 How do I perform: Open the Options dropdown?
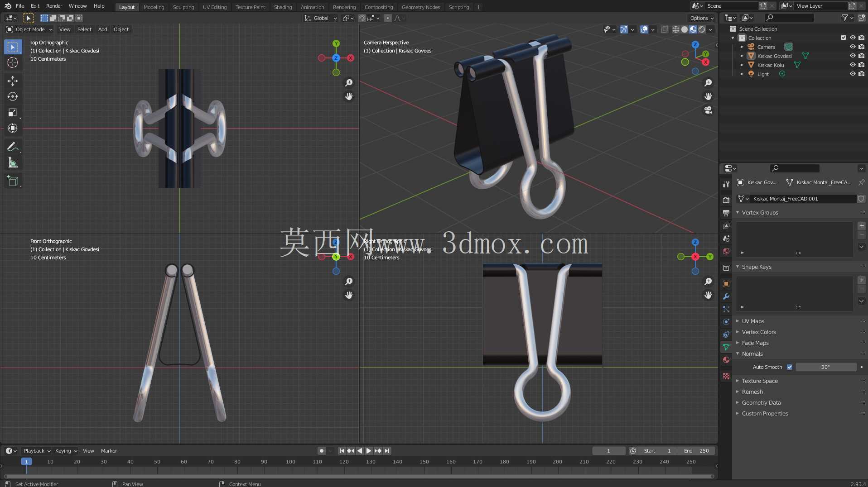[702, 18]
